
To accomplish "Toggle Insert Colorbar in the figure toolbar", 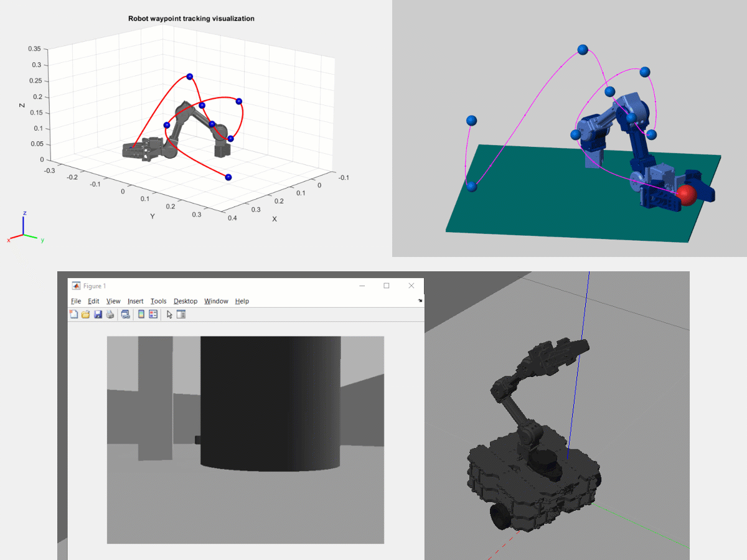I will coord(141,315).
